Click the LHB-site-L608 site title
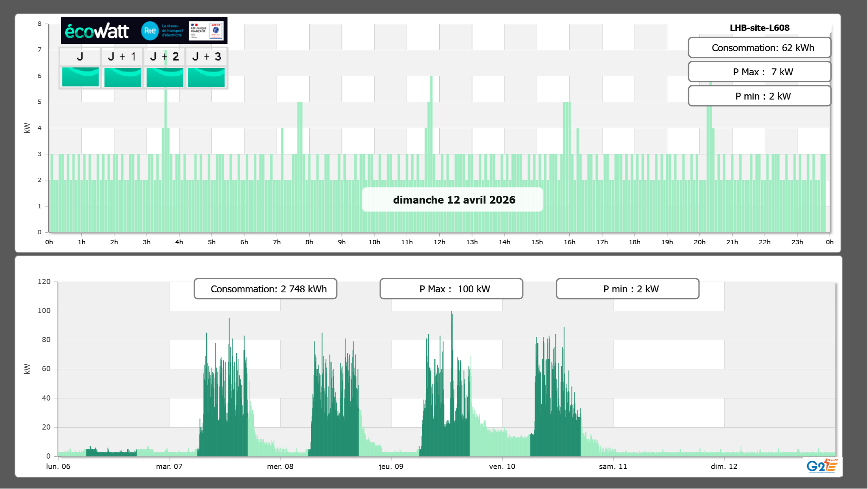This screenshot has height=489, width=868. (759, 28)
